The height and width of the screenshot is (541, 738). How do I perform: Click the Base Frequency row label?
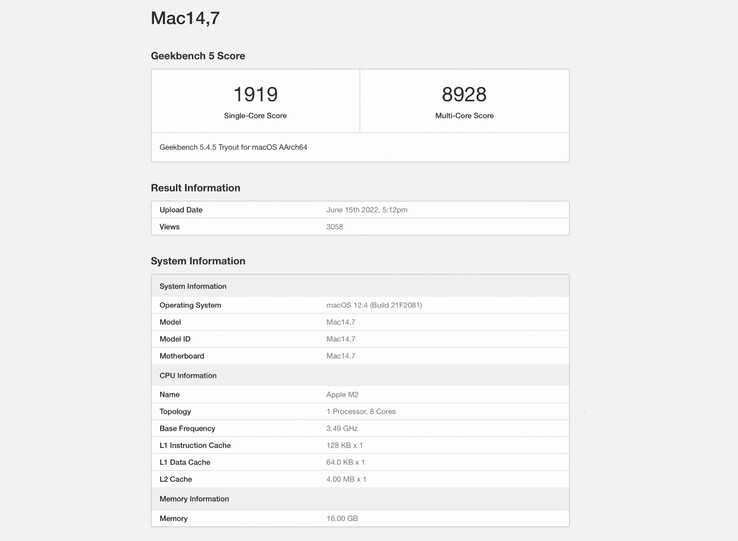187,428
